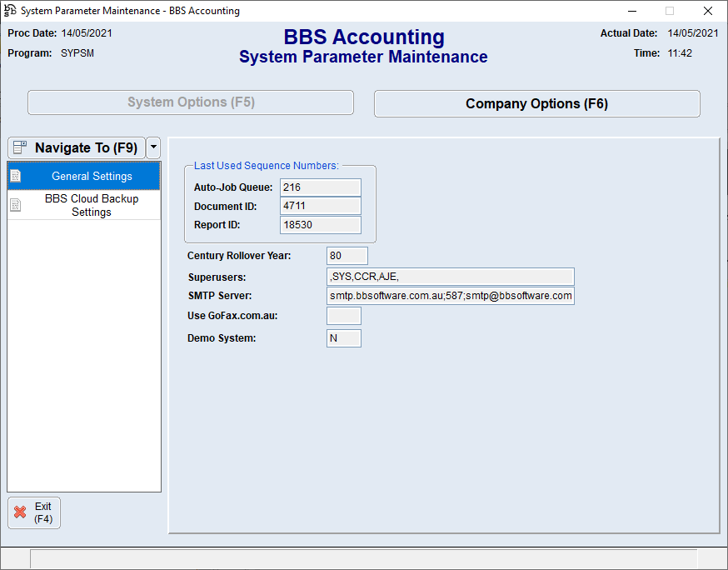Click the BBS Accounting icon in the title bar
The height and width of the screenshot is (570, 728).
pos(9,11)
